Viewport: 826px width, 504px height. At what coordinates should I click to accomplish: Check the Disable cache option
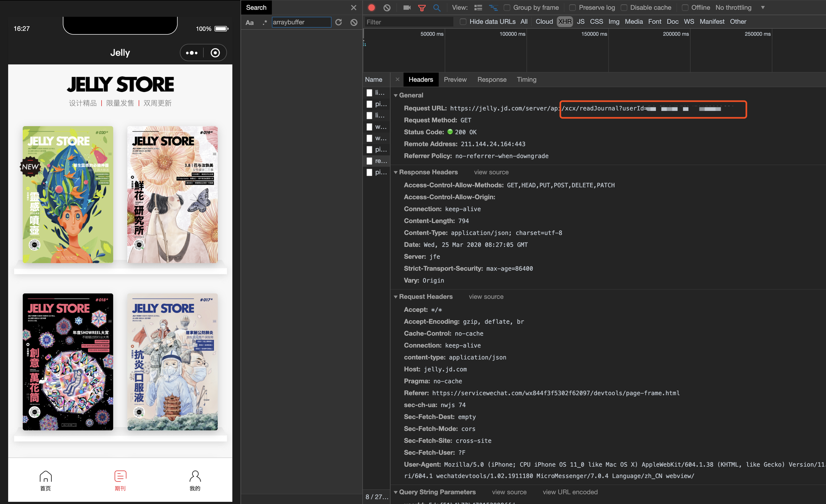624,7
